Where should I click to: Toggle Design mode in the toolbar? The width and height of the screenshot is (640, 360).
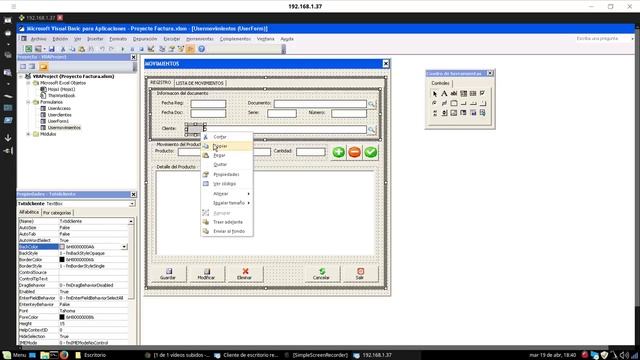click(x=151, y=49)
